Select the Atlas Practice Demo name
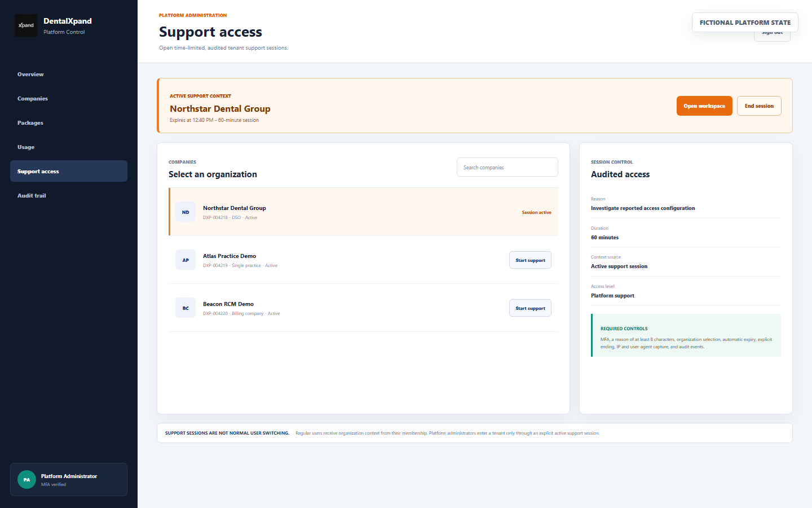812x508 pixels. (230, 256)
